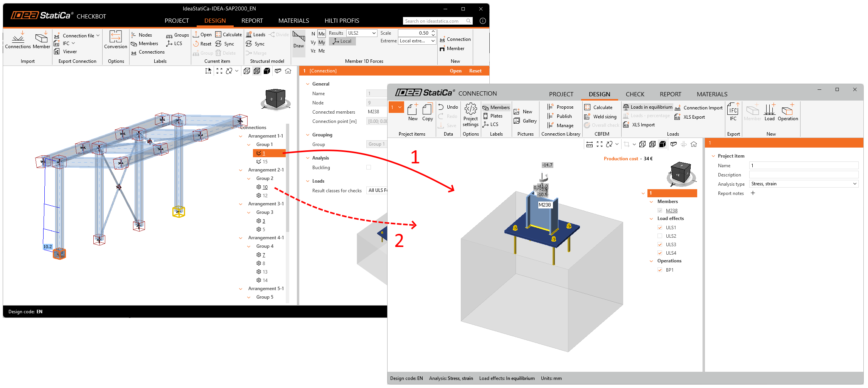This screenshot has height=388, width=868.
Task: Click Member import icon in Checkbot ribbon
Action: [x=41, y=40]
